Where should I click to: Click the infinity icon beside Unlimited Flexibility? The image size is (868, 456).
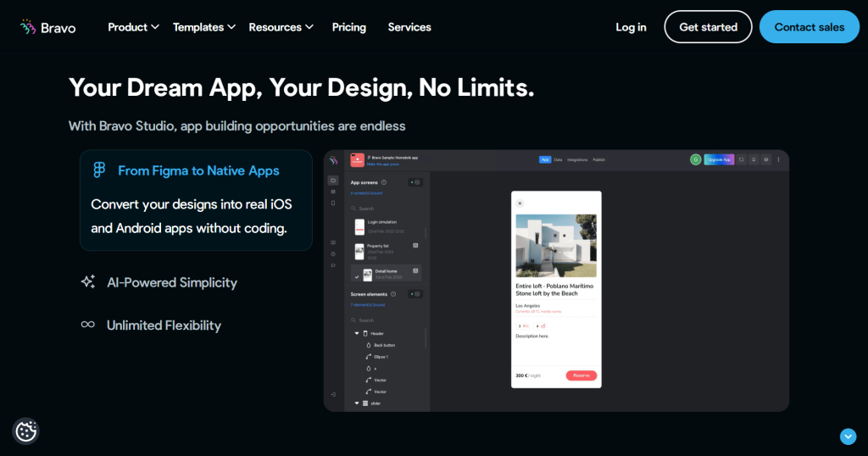pyautogui.click(x=88, y=325)
